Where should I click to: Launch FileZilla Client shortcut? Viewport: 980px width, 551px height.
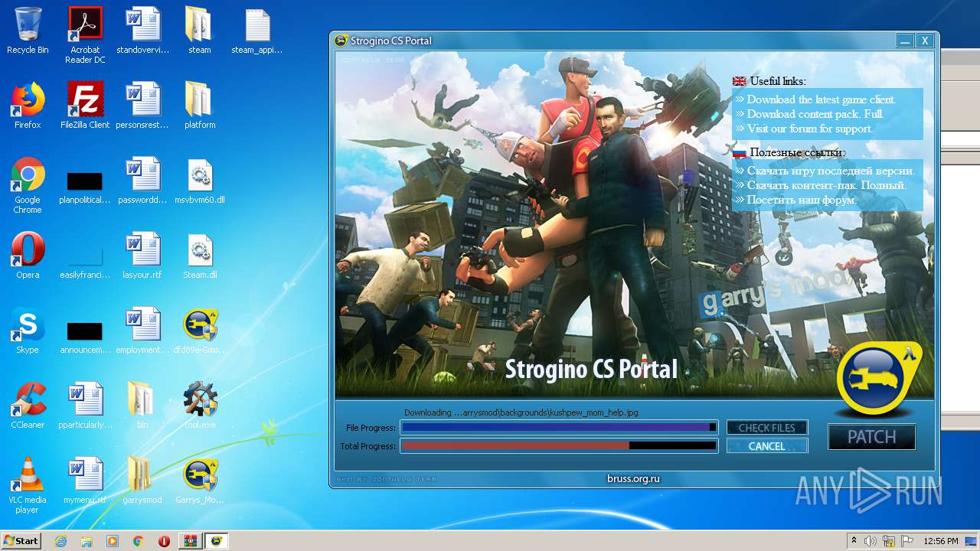click(85, 106)
